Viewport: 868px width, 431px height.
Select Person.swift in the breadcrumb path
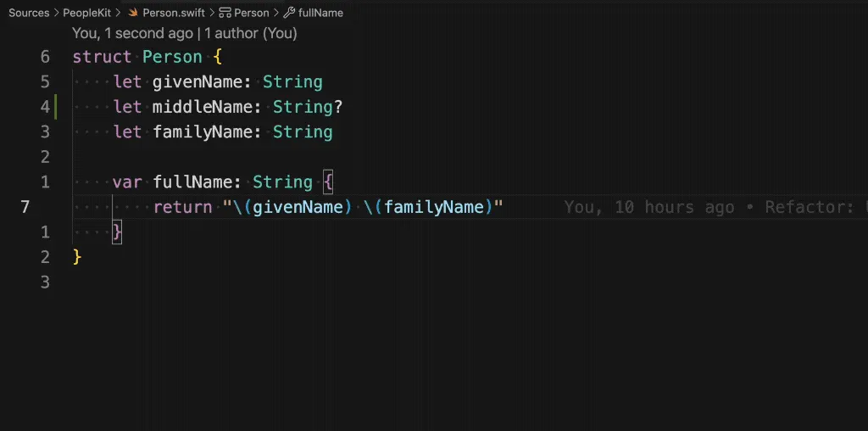click(x=174, y=13)
